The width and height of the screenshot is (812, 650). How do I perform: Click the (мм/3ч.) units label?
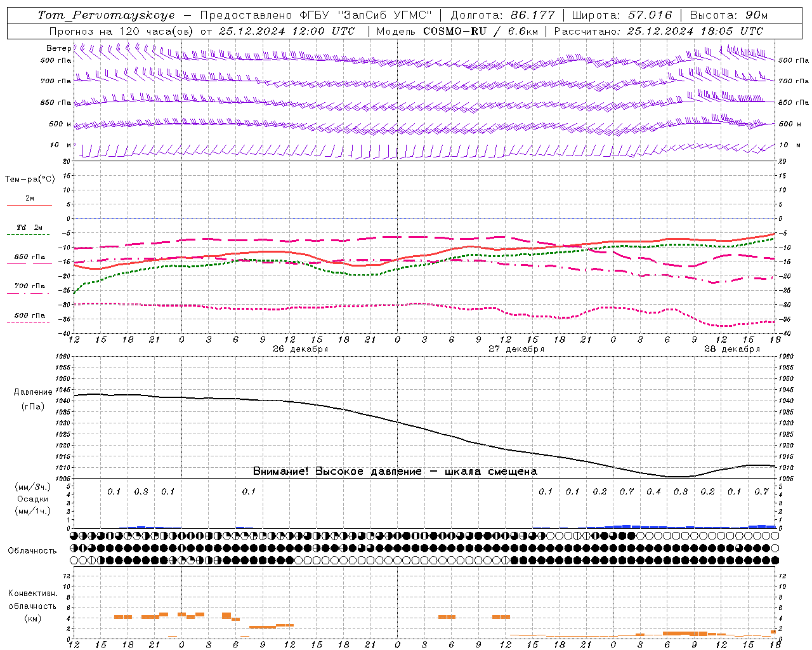(33, 487)
